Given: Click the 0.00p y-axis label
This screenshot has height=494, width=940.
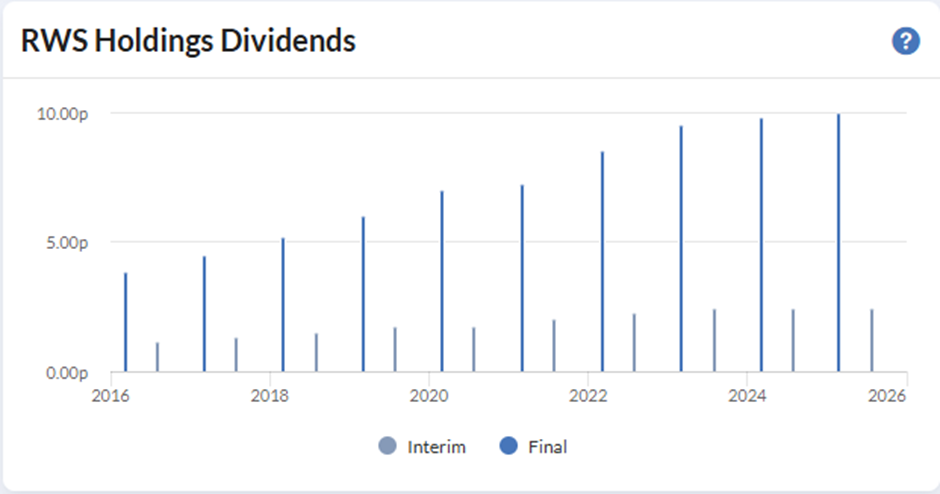Looking at the screenshot, I should 67,373.
